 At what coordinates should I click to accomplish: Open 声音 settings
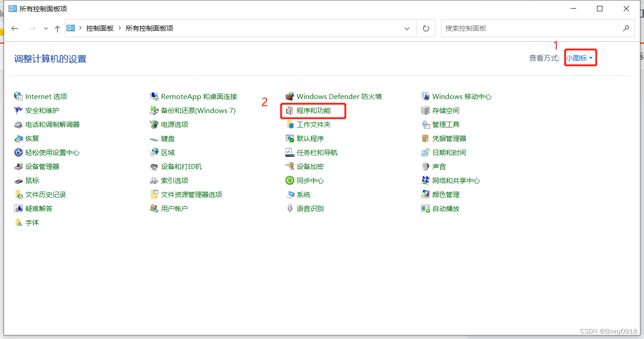pyautogui.click(x=436, y=166)
